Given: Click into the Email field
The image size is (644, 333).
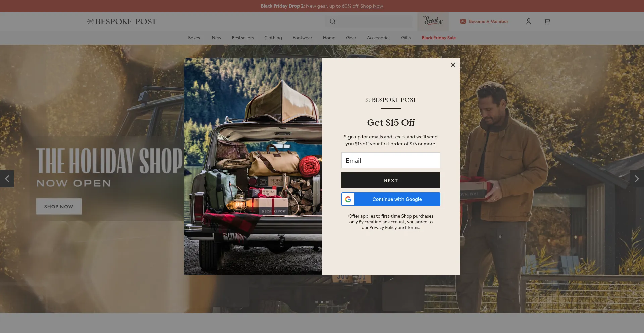Looking at the screenshot, I should tap(391, 160).
